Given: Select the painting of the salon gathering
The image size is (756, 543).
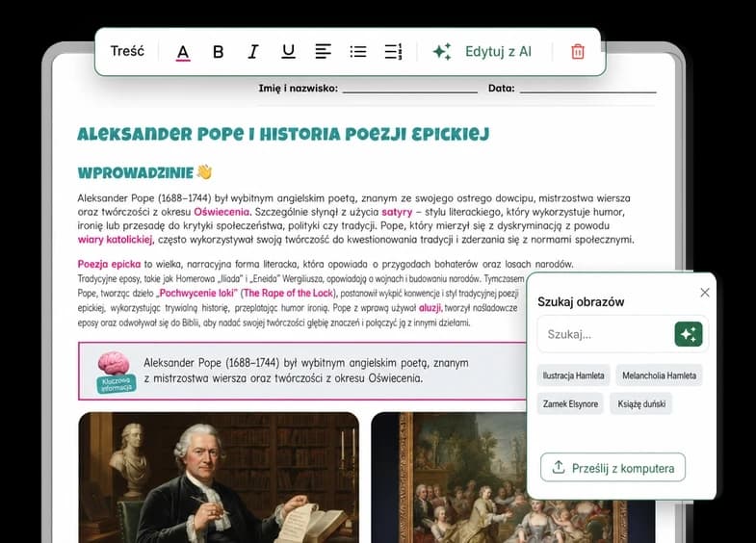Looking at the screenshot, I should click(x=449, y=477).
